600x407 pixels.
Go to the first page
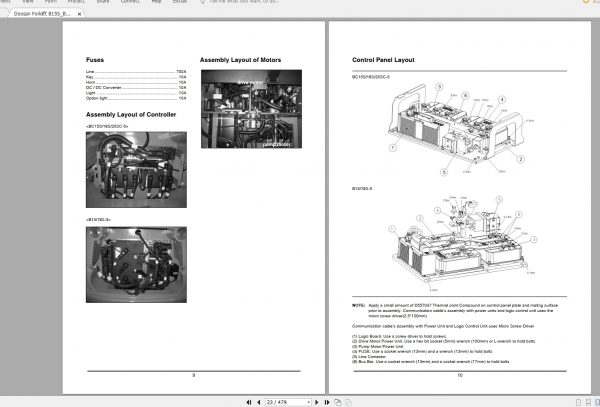point(249,402)
